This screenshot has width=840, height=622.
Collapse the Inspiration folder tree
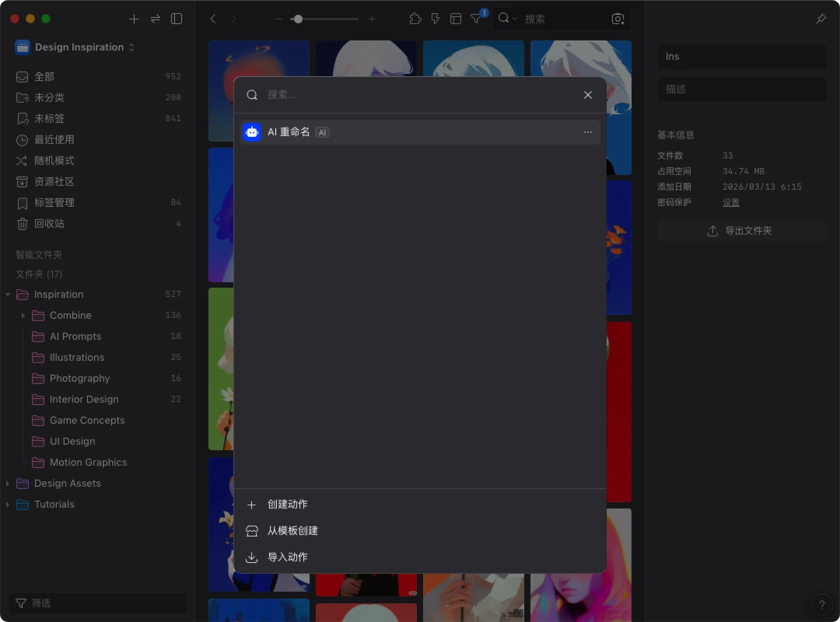tap(7, 294)
